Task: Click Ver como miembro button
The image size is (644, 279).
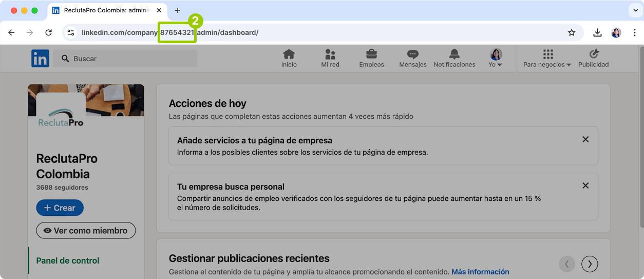Action: [86, 231]
